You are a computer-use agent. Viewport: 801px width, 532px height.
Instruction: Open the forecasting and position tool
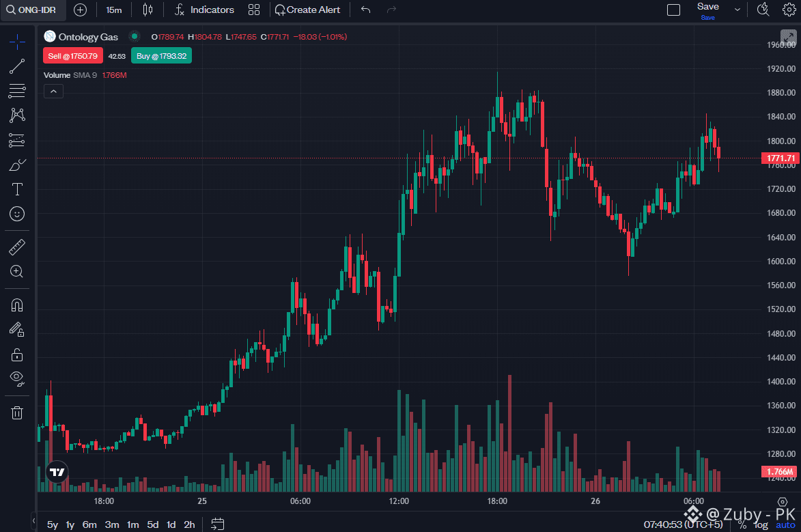[17, 140]
